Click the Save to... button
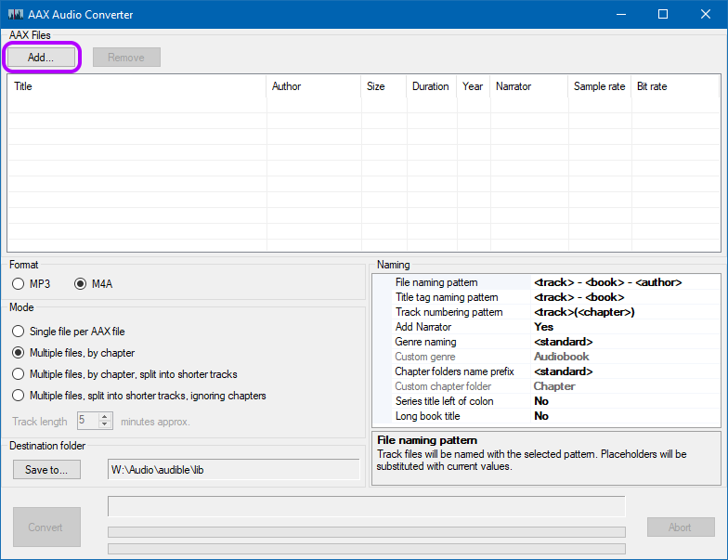The width and height of the screenshot is (728, 560). coord(46,470)
